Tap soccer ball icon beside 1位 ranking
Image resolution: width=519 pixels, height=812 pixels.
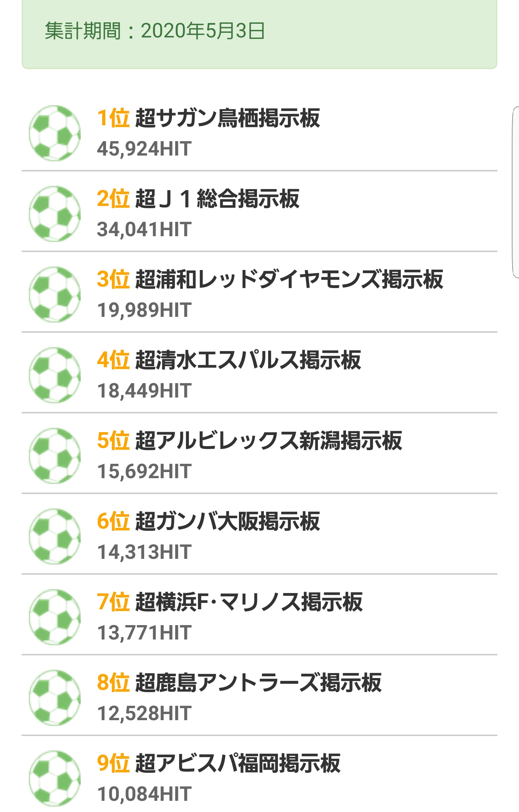(x=55, y=133)
